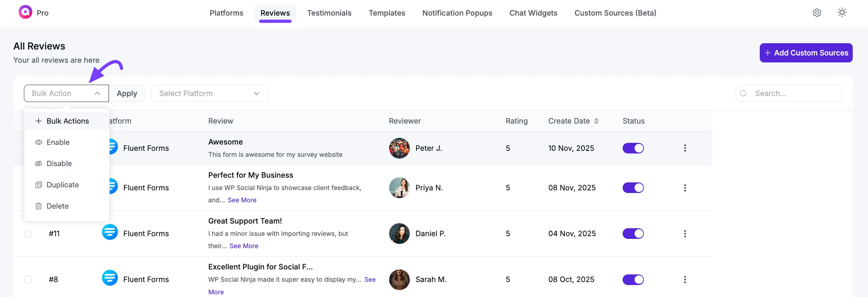Open the three-dot menu for Priya N.

click(x=685, y=188)
